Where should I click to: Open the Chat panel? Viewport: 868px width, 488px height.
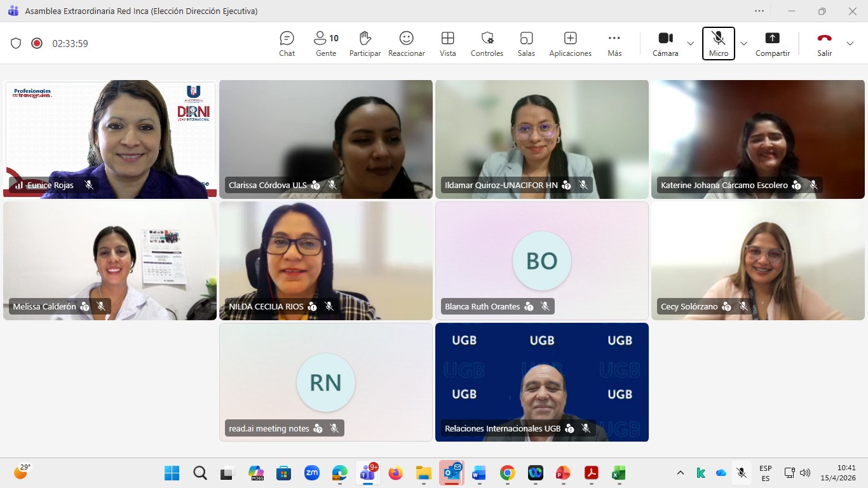(287, 43)
